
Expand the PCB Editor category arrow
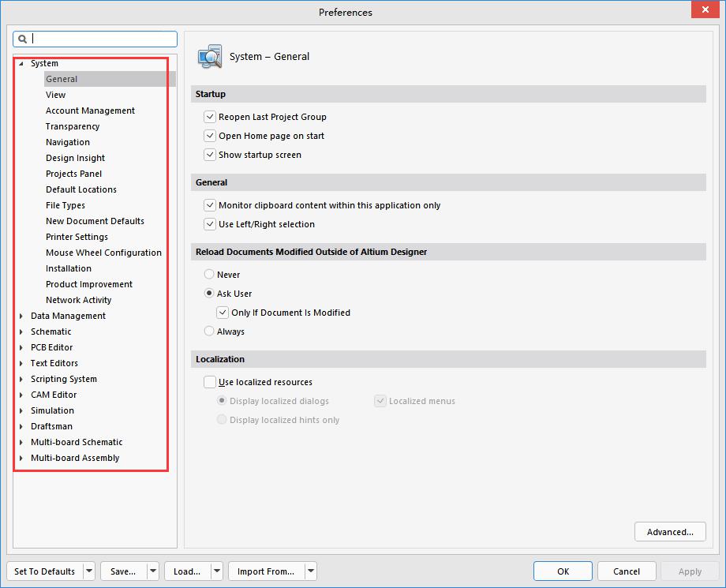[x=22, y=347]
